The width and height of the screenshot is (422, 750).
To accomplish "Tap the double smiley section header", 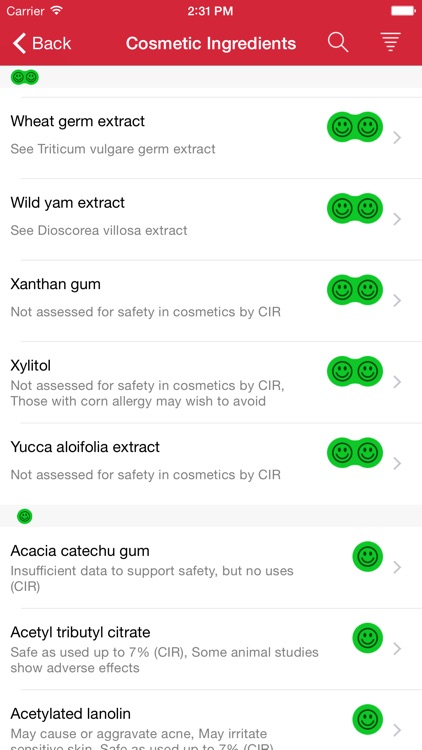I will [x=211, y=77].
